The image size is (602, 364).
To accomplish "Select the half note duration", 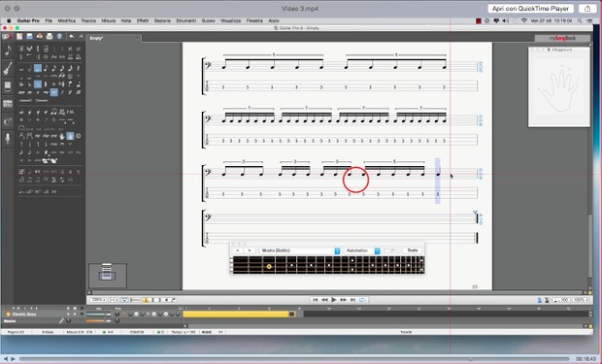I will (x=29, y=68).
